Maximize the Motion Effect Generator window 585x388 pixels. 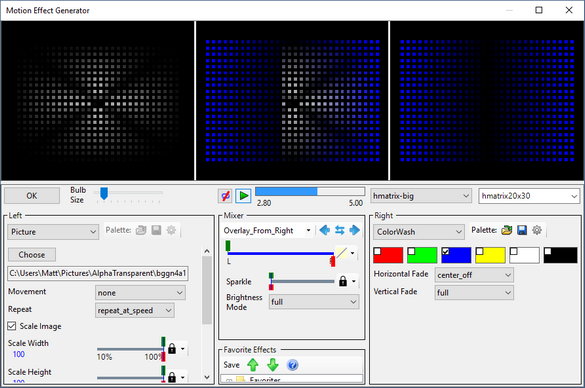[539, 10]
